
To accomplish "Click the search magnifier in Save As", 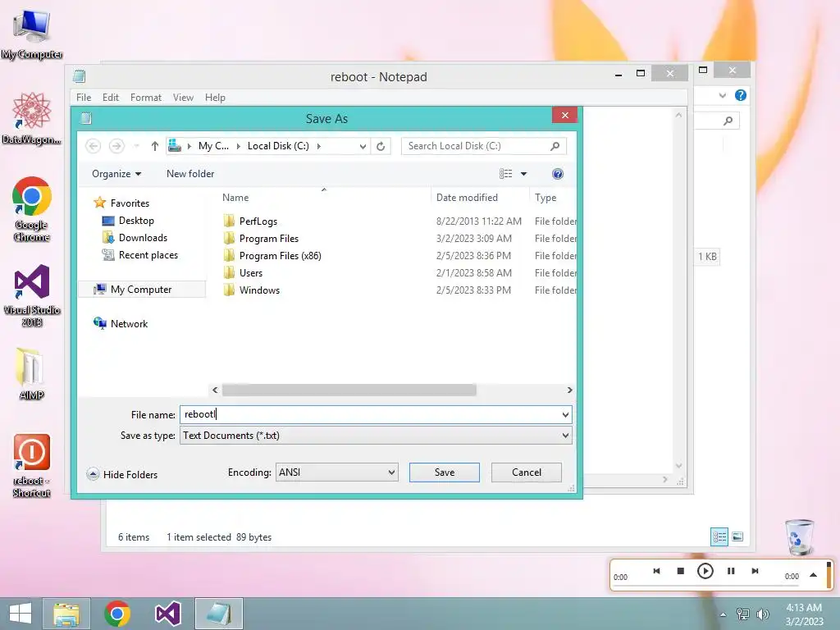I will 555,146.
